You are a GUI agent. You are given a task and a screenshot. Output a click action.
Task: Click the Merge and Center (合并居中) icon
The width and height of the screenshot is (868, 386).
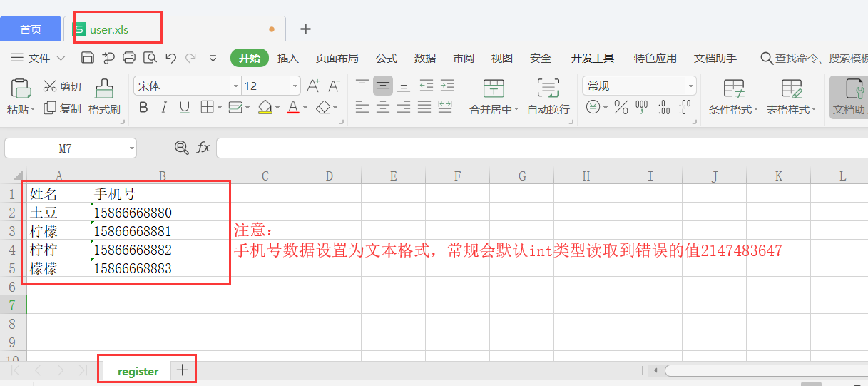tap(494, 96)
